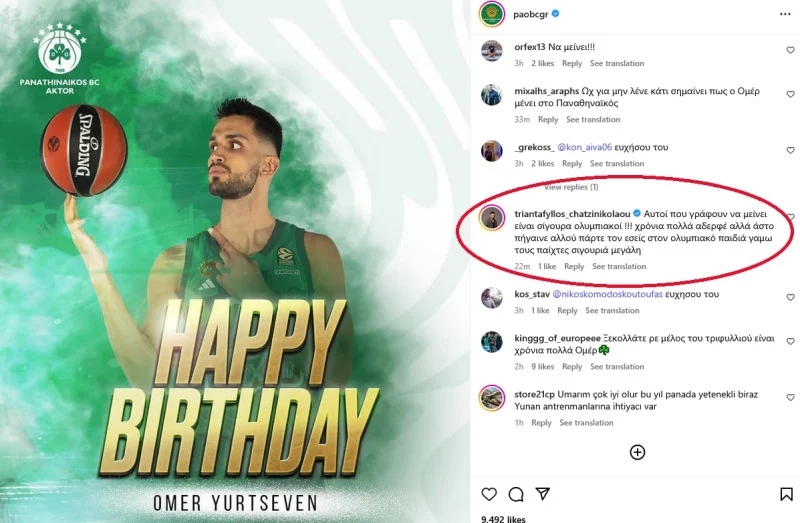Save the post with the bookmark icon
Viewport: 800px width, 523px height.
coord(787,494)
